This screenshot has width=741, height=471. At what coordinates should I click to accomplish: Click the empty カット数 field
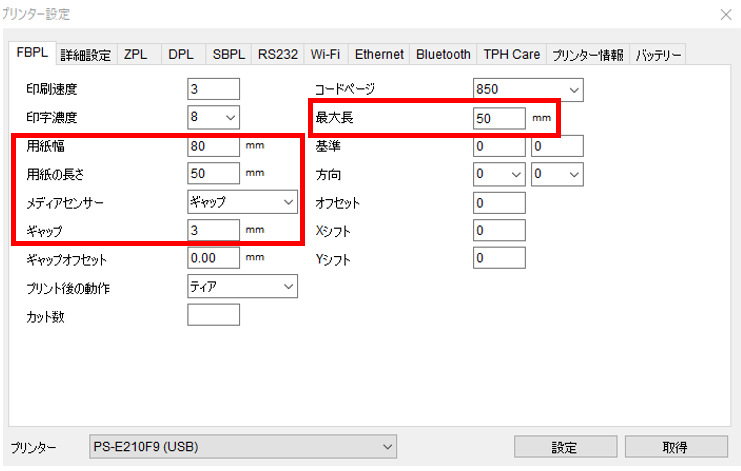[x=213, y=316]
